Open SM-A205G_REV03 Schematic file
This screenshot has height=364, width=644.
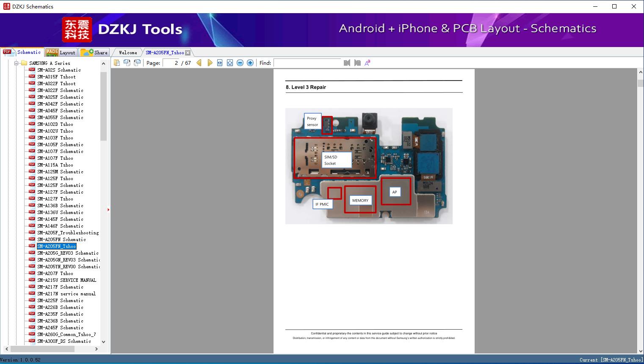68,253
